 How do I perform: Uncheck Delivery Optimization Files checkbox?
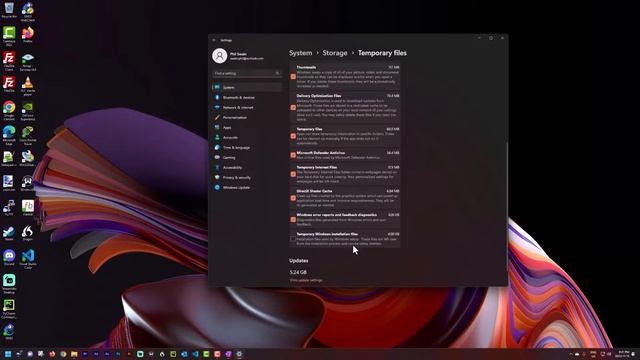tap(293, 108)
